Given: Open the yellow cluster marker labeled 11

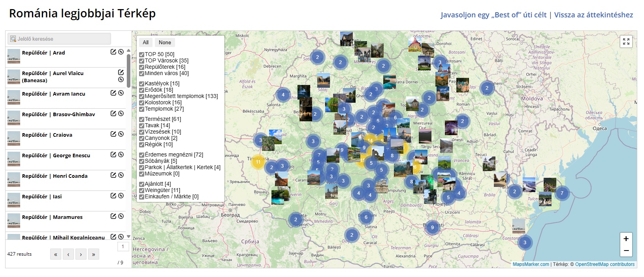Looking at the screenshot, I should click(x=258, y=162).
